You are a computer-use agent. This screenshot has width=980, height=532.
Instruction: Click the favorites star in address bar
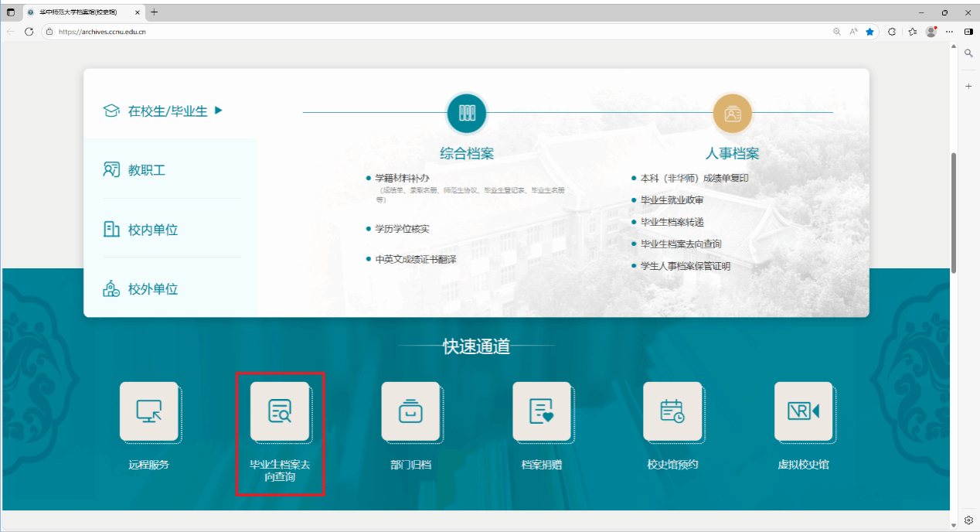[x=870, y=32]
